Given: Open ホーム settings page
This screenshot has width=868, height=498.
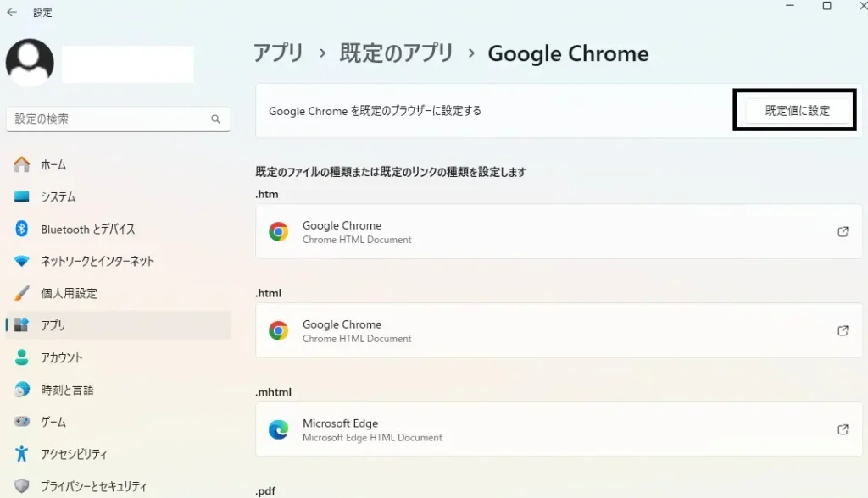Looking at the screenshot, I should pos(119,164).
